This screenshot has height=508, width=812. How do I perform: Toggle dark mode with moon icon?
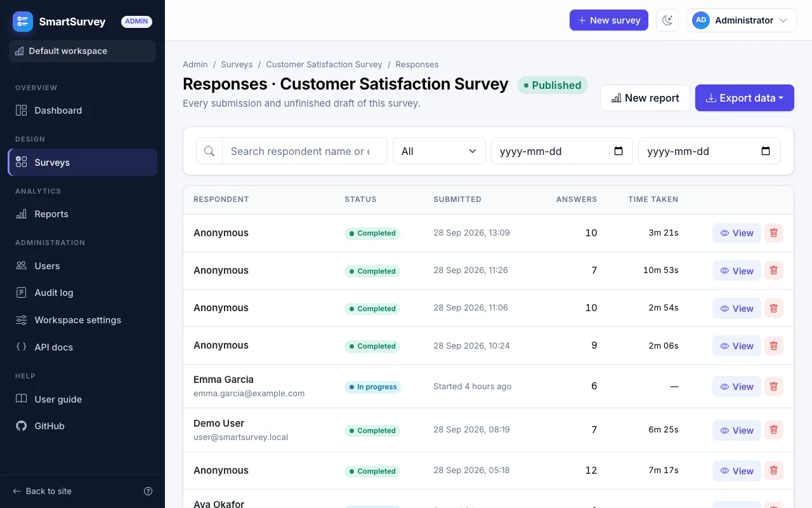click(667, 20)
